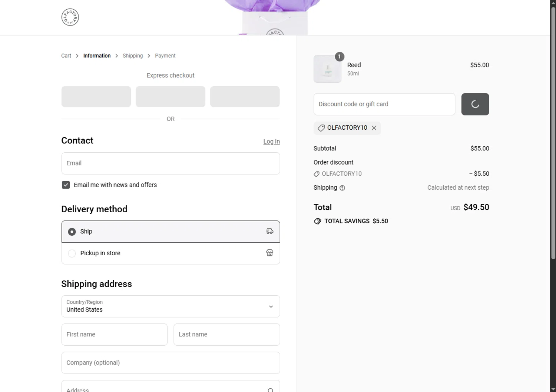
Task: Focus the First name field
Action: pos(114,335)
